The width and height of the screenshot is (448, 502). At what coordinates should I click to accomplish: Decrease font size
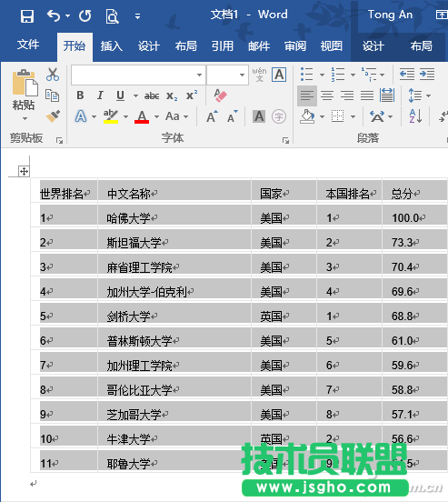233,116
